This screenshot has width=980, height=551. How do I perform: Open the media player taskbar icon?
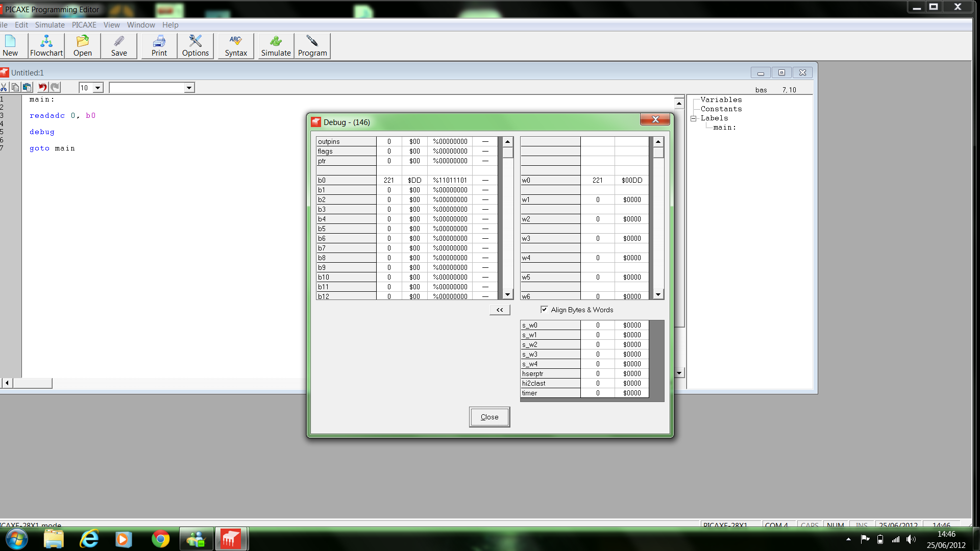click(123, 539)
